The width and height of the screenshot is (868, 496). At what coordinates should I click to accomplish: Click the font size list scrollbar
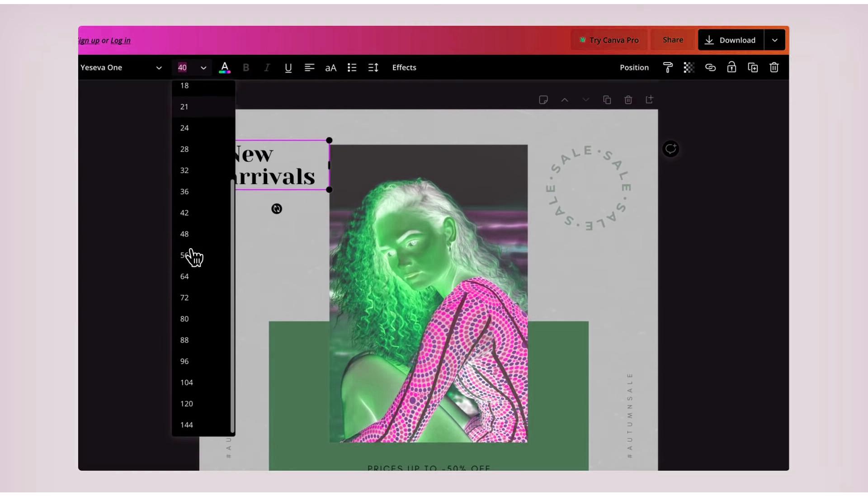tap(232, 306)
